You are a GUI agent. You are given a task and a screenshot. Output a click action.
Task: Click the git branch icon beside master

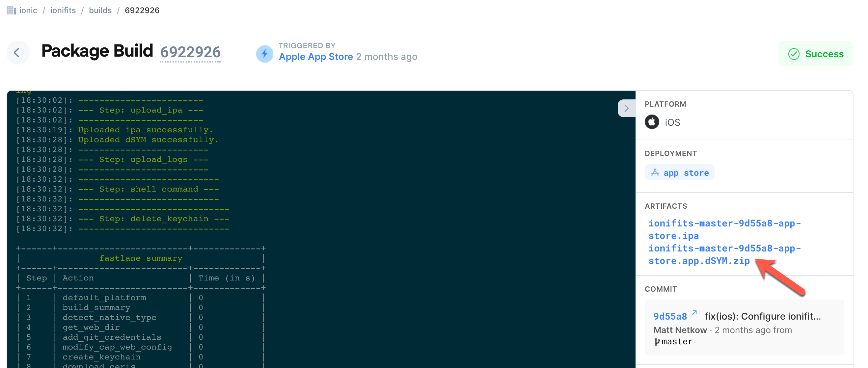point(657,342)
